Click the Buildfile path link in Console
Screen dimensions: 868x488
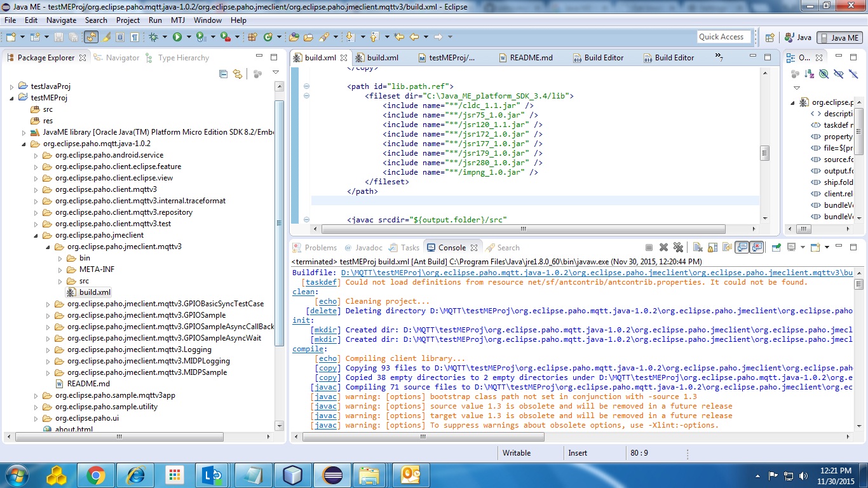597,273
